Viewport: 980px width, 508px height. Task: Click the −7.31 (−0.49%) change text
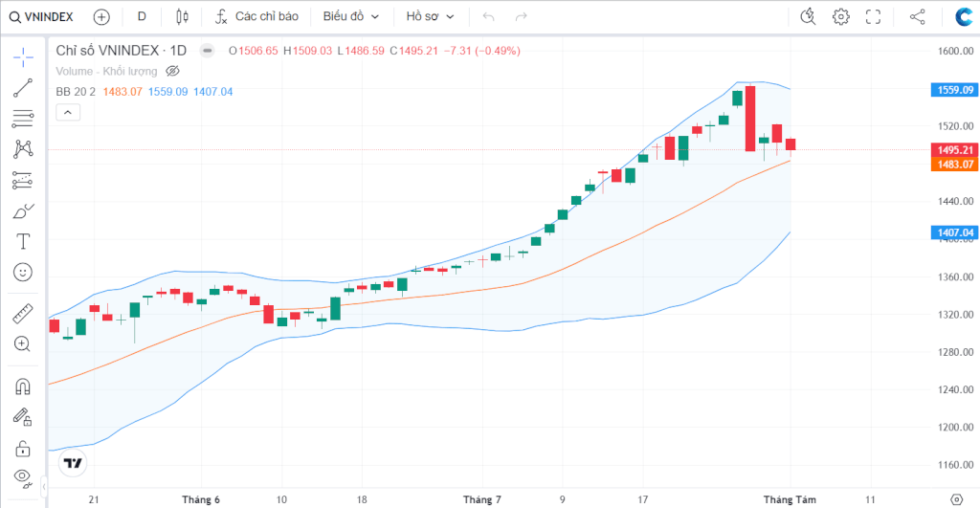482,51
